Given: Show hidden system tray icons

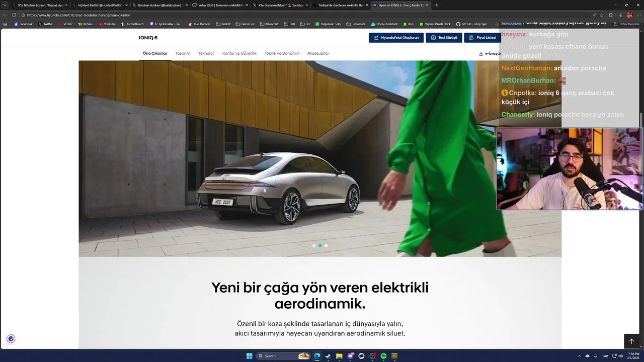Looking at the screenshot, I should (579, 356).
